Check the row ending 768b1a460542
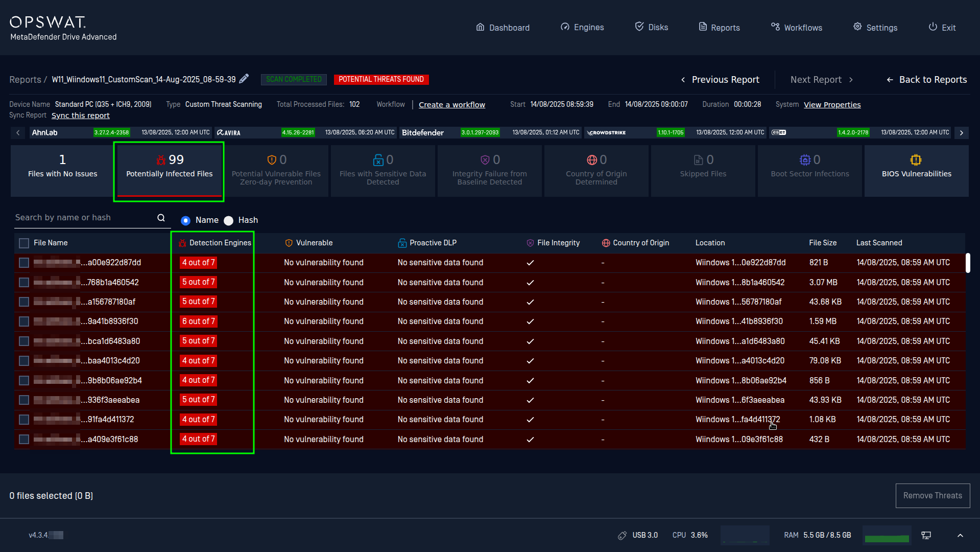980x552 pixels. click(x=24, y=282)
